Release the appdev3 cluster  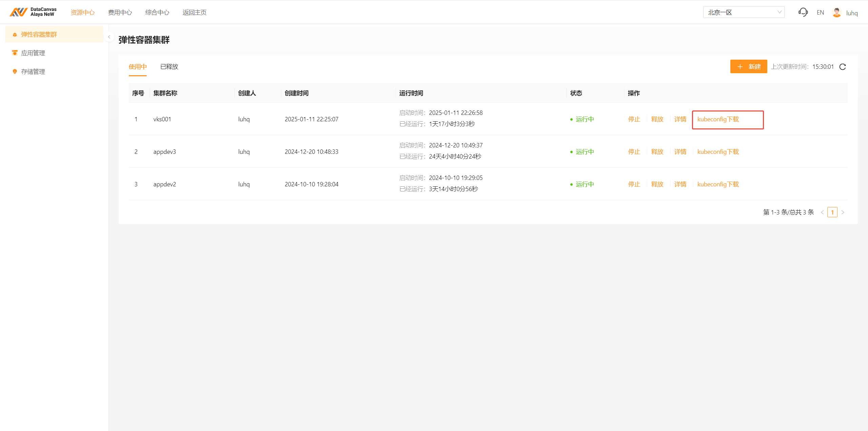[657, 152]
